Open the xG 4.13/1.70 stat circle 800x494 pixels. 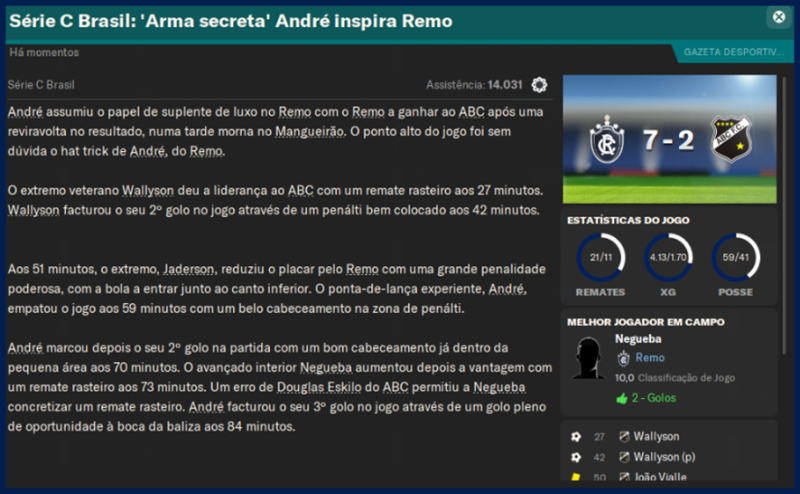point(668,257)
